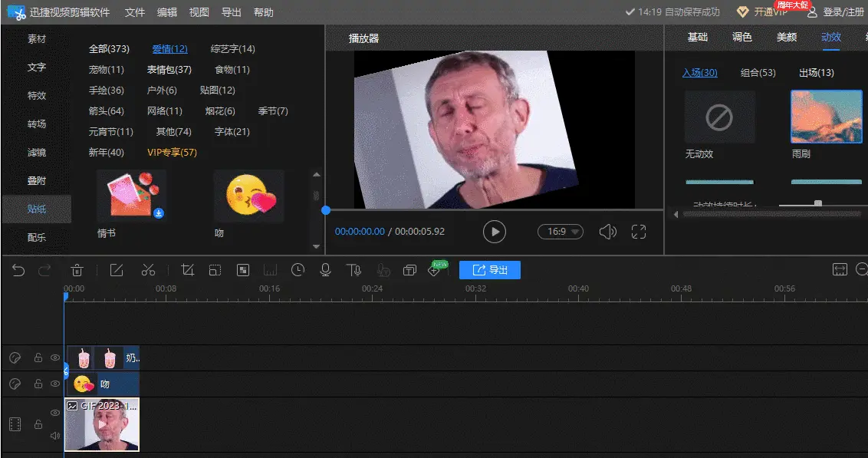The height and width of the screenshot is (458, 868).
Task: Select the 无动效 no-effect option
Action: (x=720, y=117)
